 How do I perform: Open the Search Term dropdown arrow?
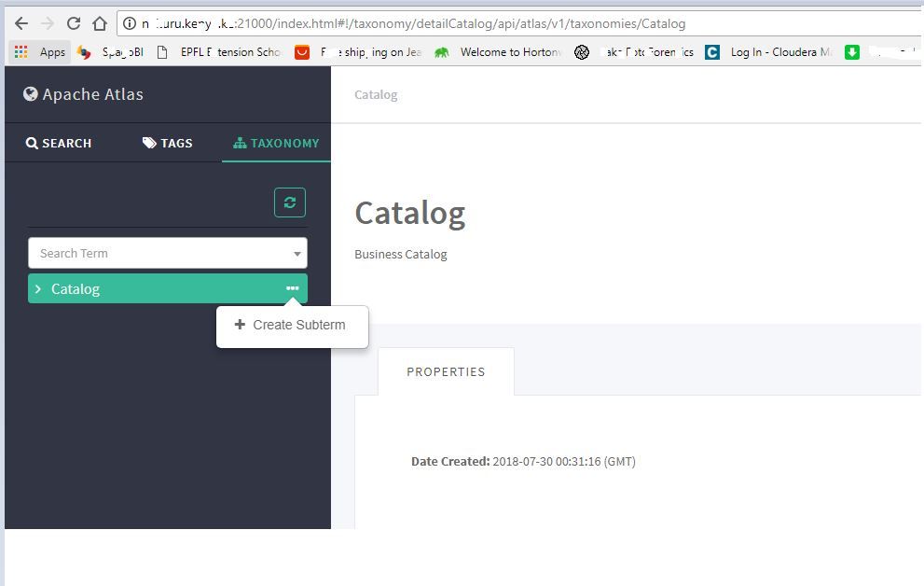click(x=297, y=254)
